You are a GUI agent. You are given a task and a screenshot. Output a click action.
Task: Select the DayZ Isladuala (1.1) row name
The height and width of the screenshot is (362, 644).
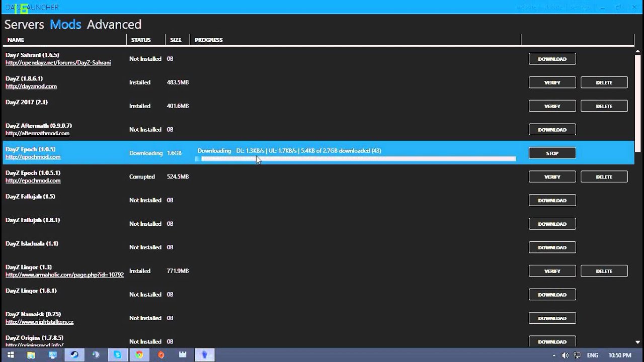tap(32, 243)
